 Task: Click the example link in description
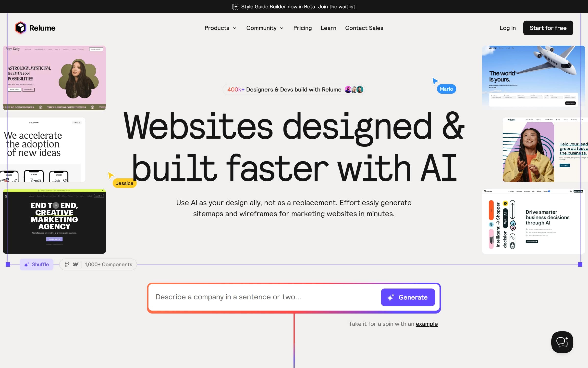[427, 324]
